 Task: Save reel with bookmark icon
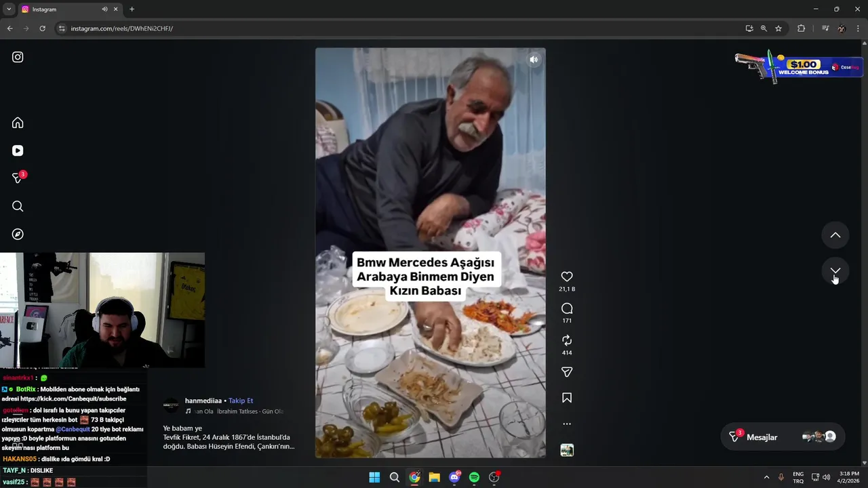coord(567,398)
